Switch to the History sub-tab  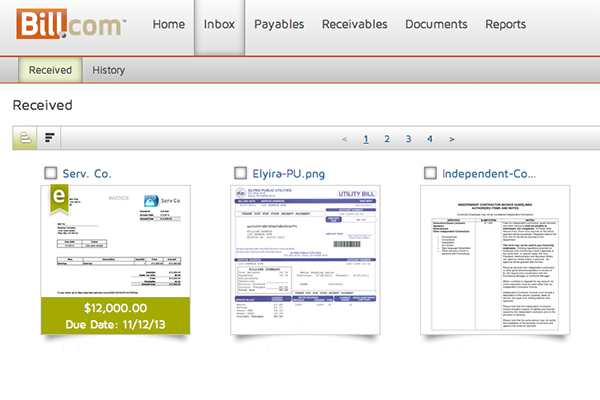[x=108, y=70]
